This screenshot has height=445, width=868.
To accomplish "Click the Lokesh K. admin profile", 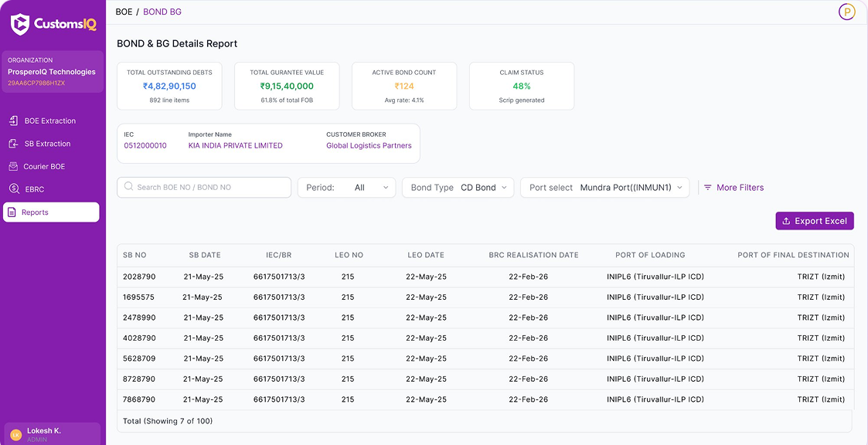I will pyautogui.click(x=52, y=434).
